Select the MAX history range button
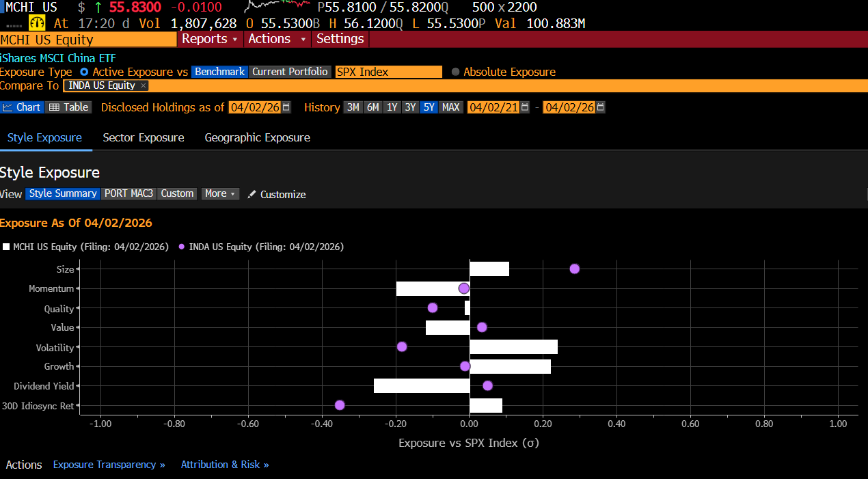 (x=450, y=107)
